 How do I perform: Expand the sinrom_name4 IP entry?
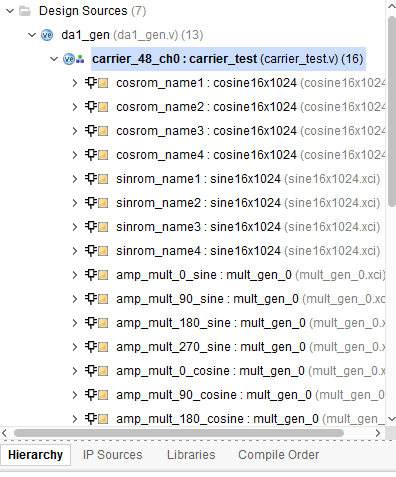click(x=75, y=251)
